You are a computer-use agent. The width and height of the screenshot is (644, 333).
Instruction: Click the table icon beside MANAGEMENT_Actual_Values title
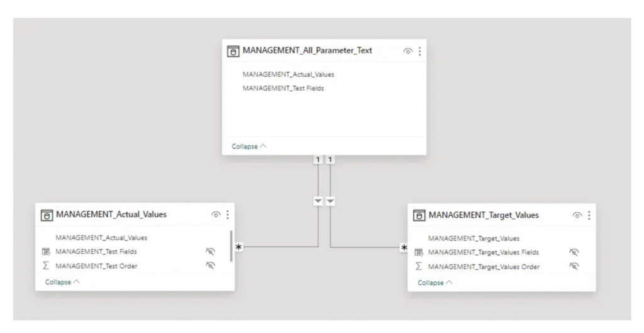pos(47,215)
